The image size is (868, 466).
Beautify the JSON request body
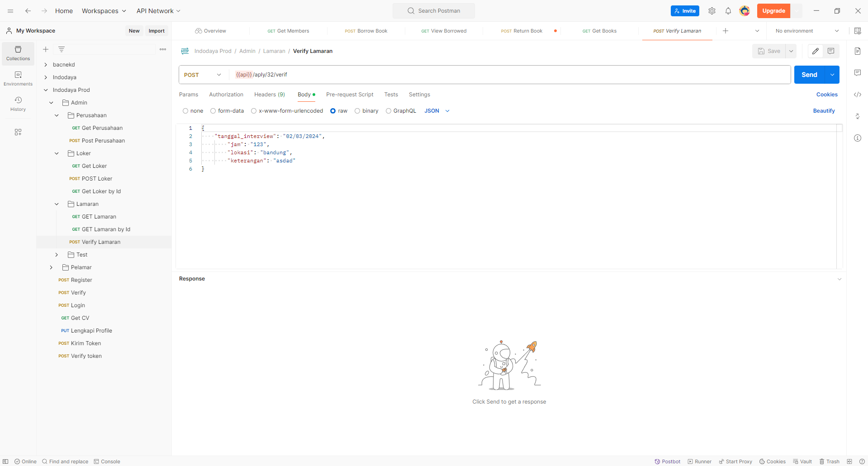pyautogui.click(x=824, y=111)
